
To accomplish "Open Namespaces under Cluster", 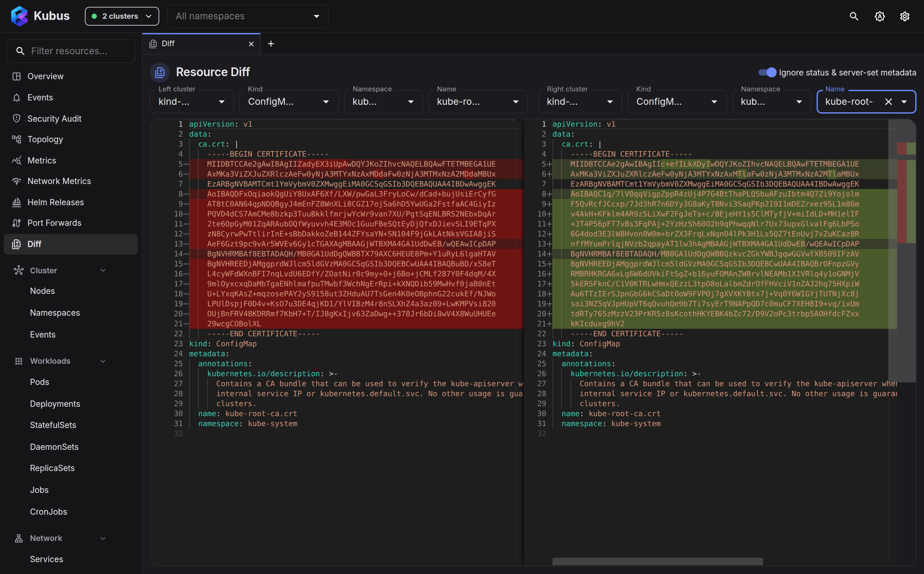I will tap(55, 313).
